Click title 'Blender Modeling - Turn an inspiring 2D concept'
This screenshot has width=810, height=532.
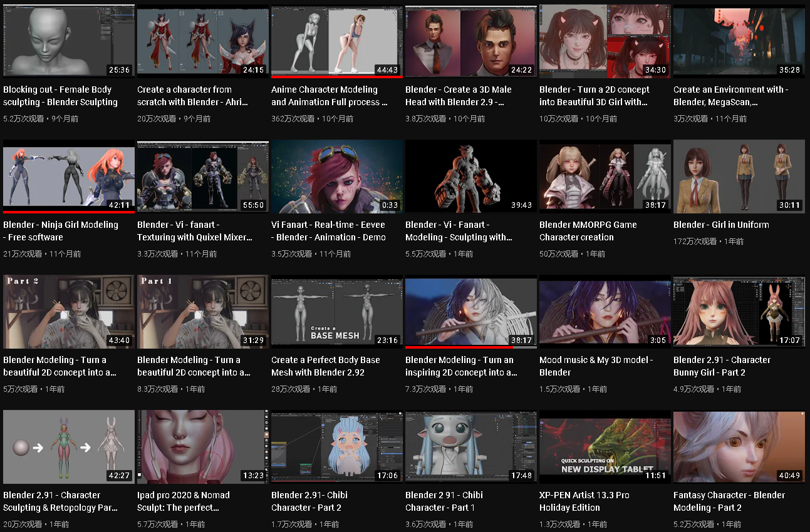tap(462, 366)
